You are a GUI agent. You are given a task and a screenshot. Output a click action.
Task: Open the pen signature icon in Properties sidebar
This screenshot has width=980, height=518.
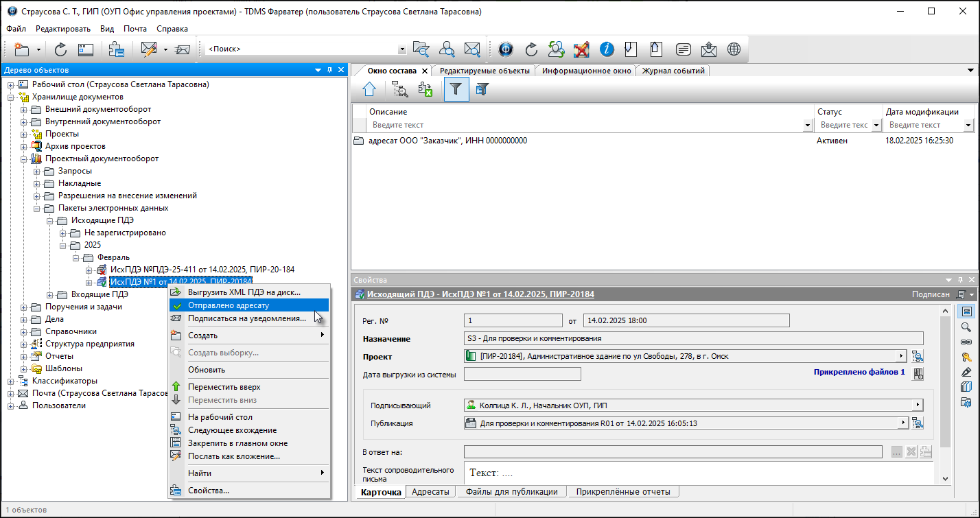point(966,372)
